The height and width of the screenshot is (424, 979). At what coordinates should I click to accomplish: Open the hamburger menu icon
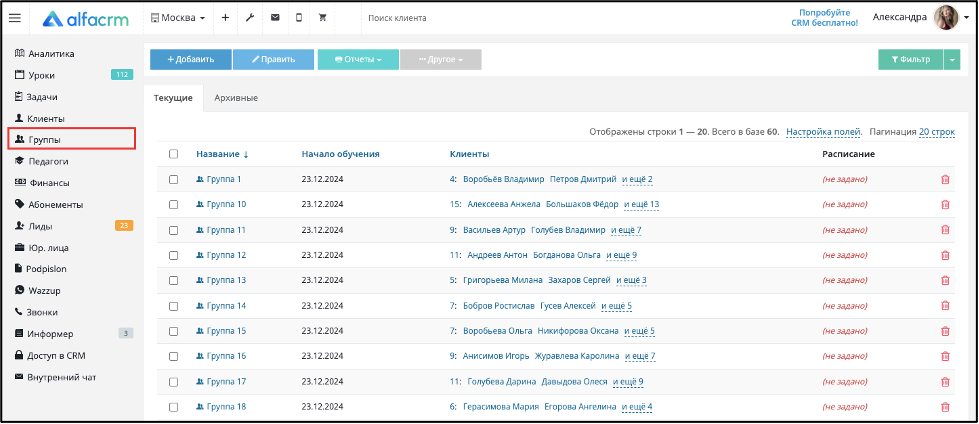pos(14,18)
